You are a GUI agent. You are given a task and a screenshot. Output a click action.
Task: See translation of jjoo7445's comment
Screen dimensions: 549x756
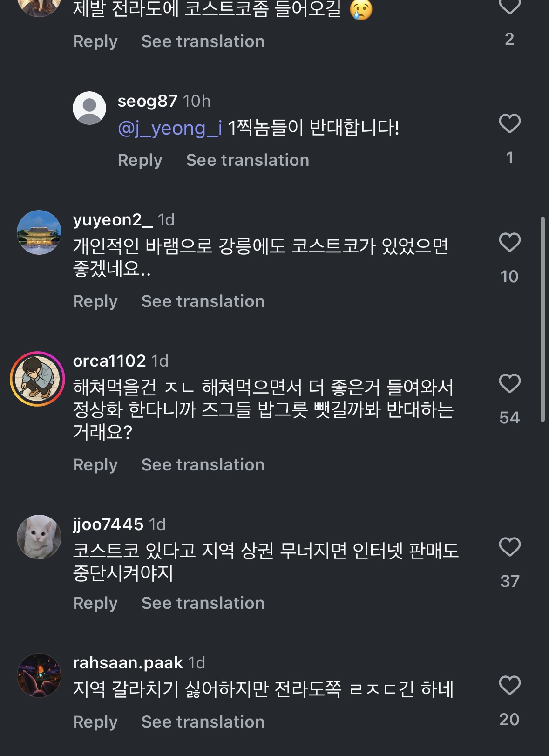tap(203, 603)
